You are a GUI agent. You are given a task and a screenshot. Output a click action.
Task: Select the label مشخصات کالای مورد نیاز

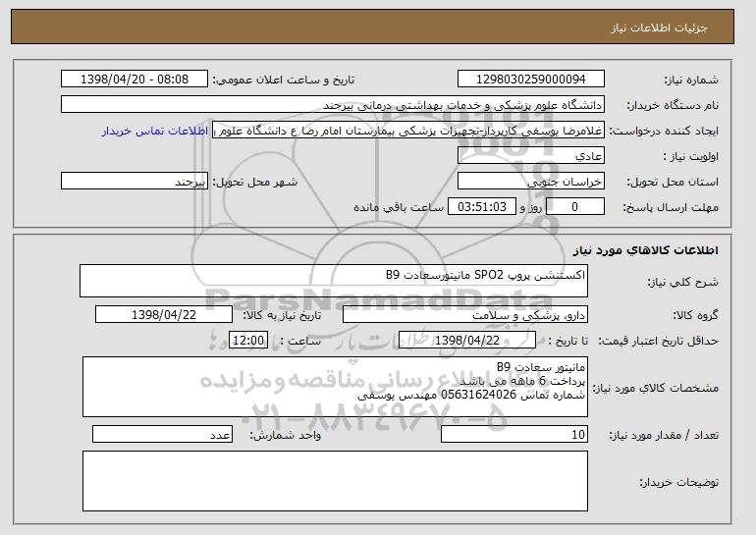tap(656, 388)
